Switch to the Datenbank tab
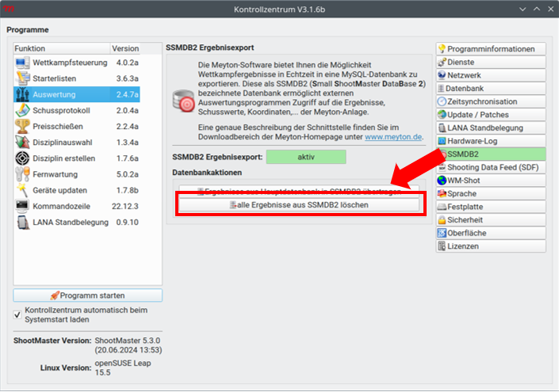Screen dimensions: 559x392 (x=490, y=89)
